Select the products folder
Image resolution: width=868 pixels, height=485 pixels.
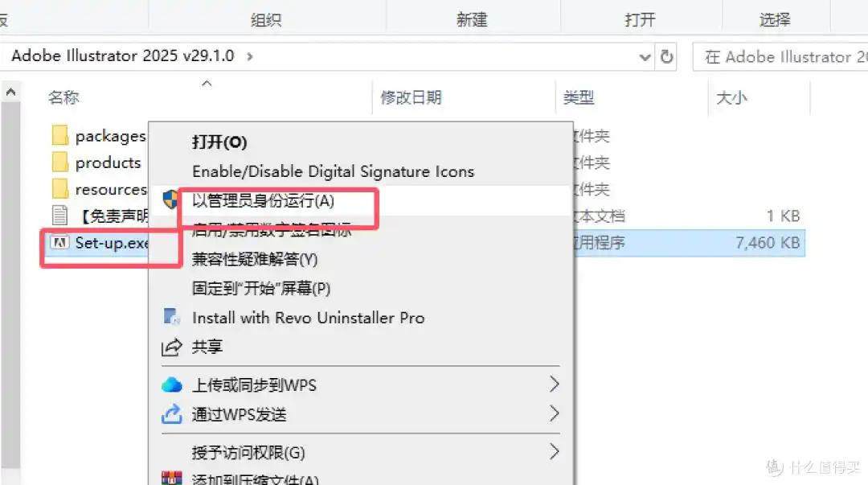coord(96,163)
